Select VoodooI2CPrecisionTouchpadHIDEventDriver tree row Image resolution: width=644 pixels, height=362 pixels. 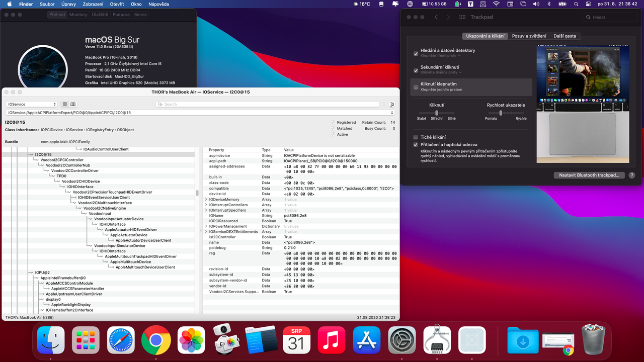click(112, 192)
